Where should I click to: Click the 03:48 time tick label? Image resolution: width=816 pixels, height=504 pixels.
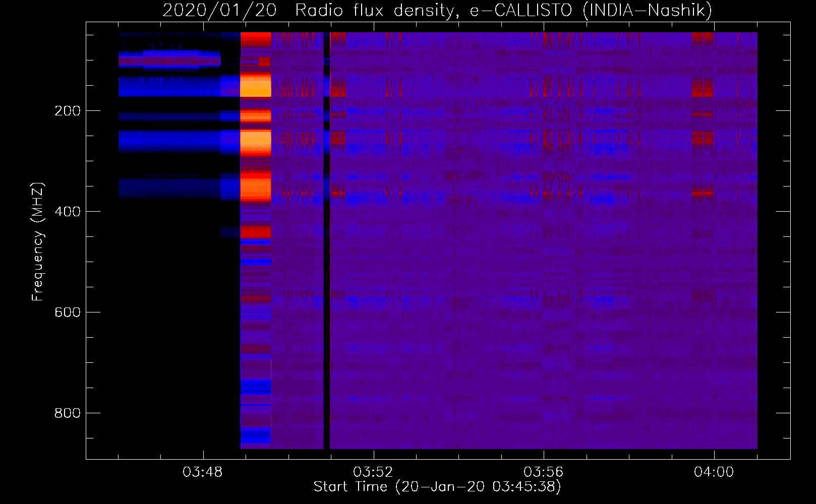coord(203,472)
